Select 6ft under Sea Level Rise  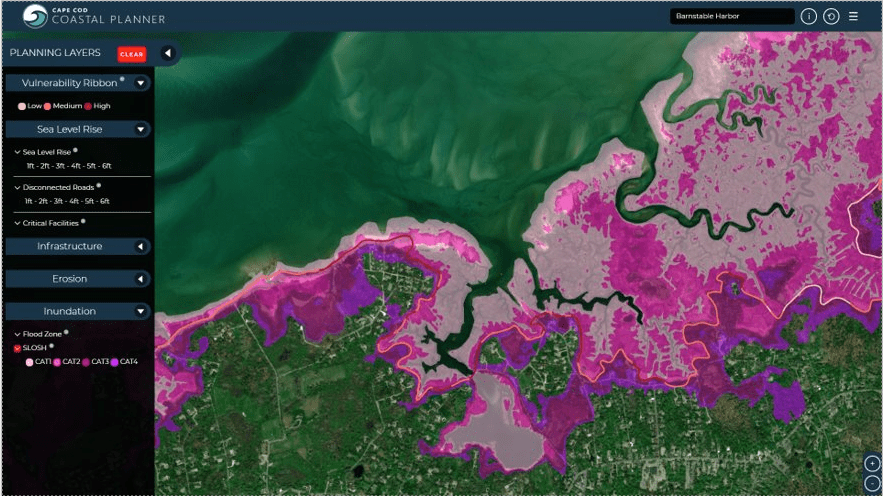[x=106, y=166]
